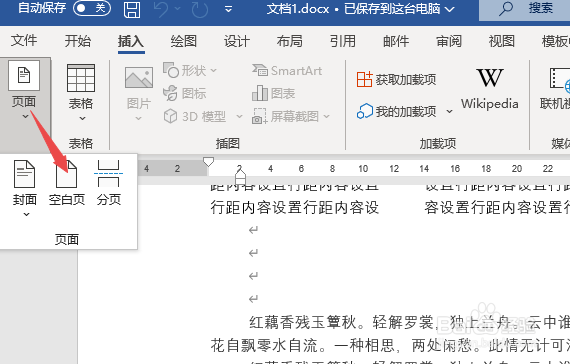Open the 文件 menu tab

pyautogui.click(x=24, y=40)
